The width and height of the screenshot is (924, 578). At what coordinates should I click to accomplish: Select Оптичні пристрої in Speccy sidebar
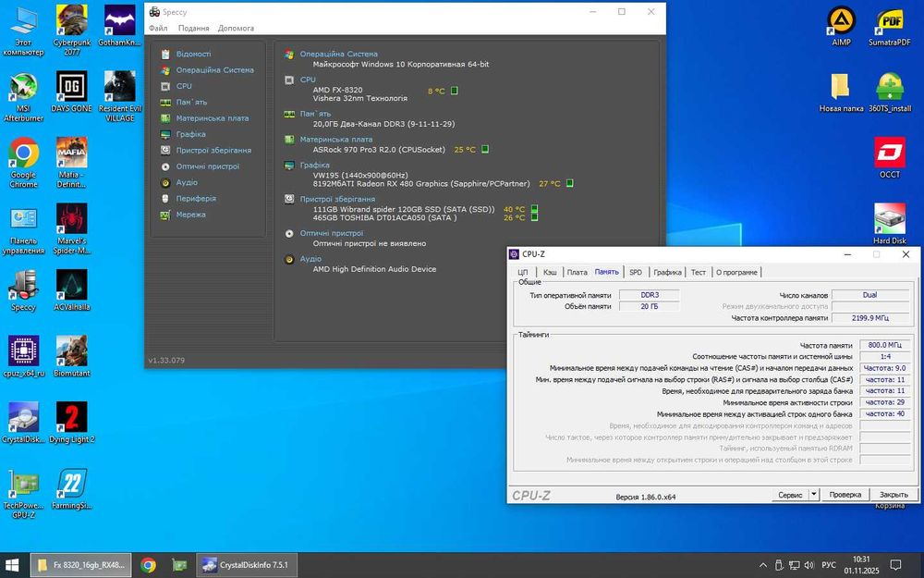click(207, 166)
